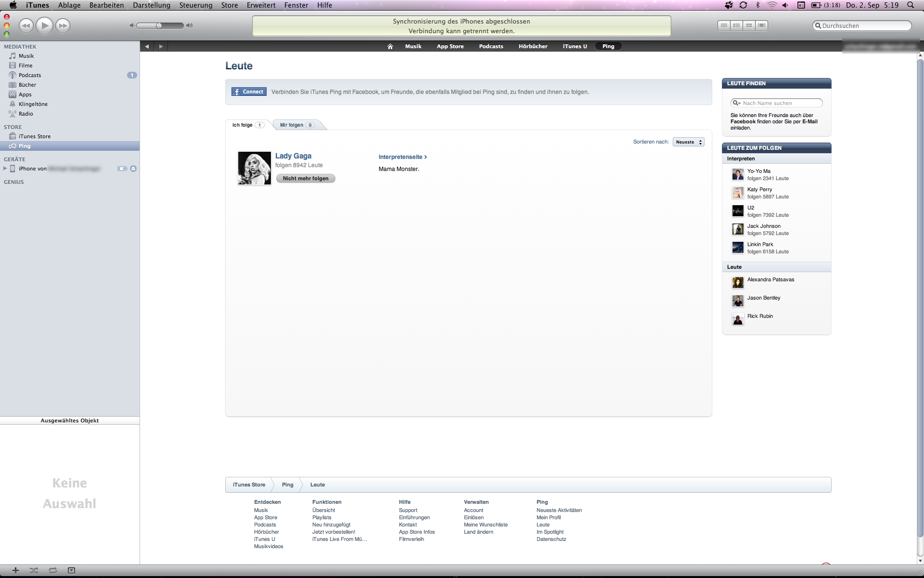Viewport: 924px width, 578px height.
Task: Navigate forward with the right arrow
Action: [x=161, y=46]
